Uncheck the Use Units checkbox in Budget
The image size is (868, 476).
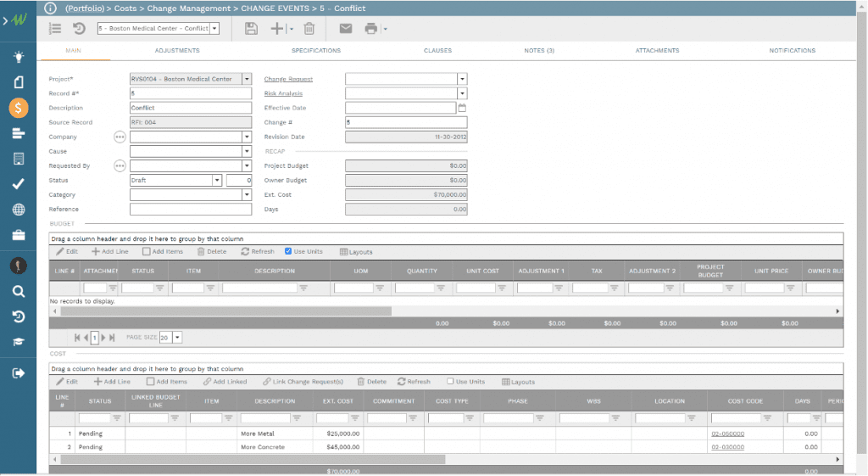(289, 251)
